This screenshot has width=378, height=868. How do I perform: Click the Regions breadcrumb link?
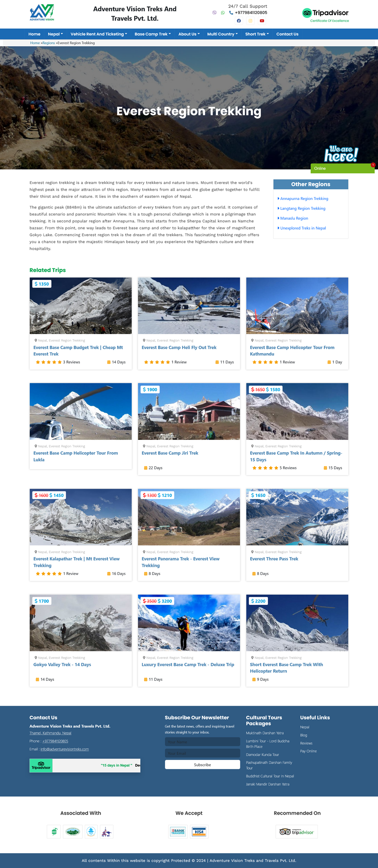[x=49, y=43]
